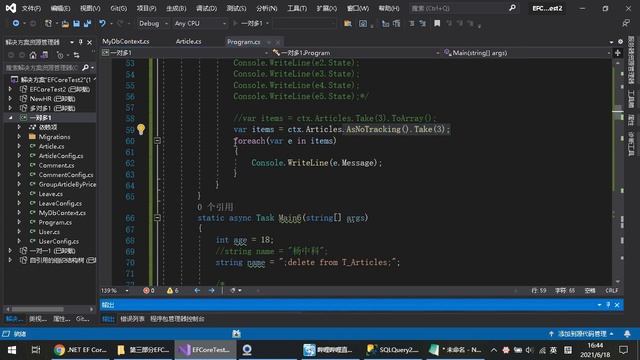Screen dimensions: 640x360
Task: Click the notifications bell in status bar
Action: tap(627, 334)
